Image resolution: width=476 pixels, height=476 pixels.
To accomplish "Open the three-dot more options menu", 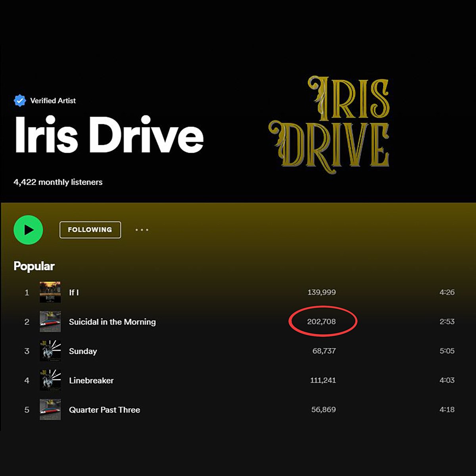I will click(142, 230).
